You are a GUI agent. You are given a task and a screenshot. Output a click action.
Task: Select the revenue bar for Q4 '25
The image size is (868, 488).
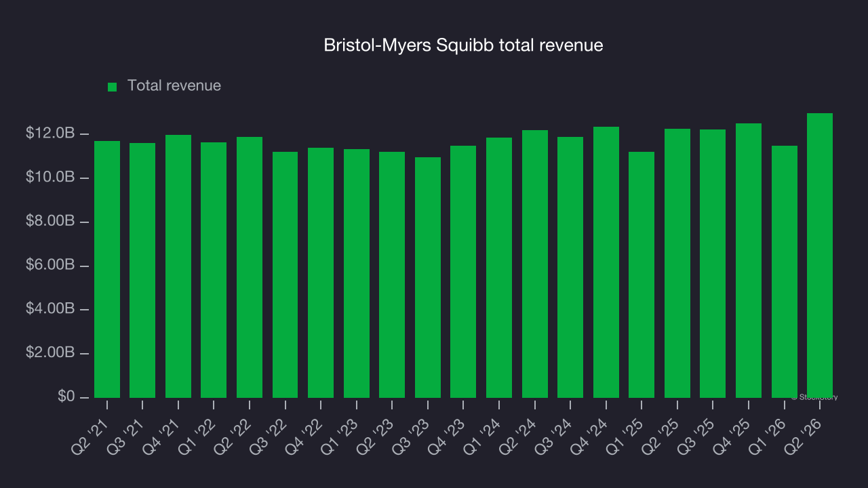click(749, 260)
